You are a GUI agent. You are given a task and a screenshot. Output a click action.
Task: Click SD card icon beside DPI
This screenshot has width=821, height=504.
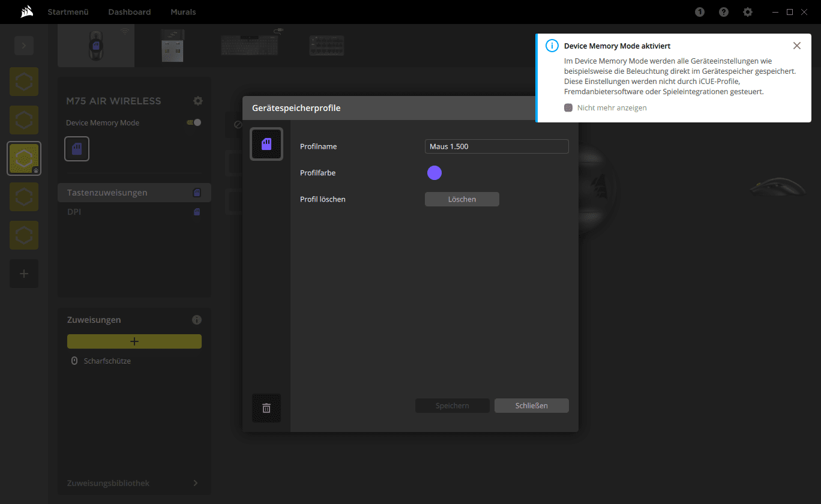[197, 212]
